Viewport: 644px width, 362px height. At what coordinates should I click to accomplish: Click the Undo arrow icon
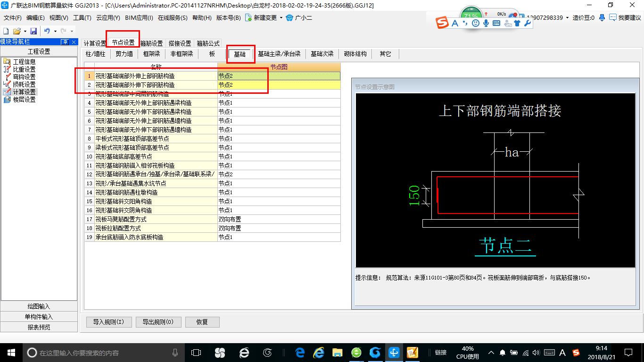coord(47,31)
